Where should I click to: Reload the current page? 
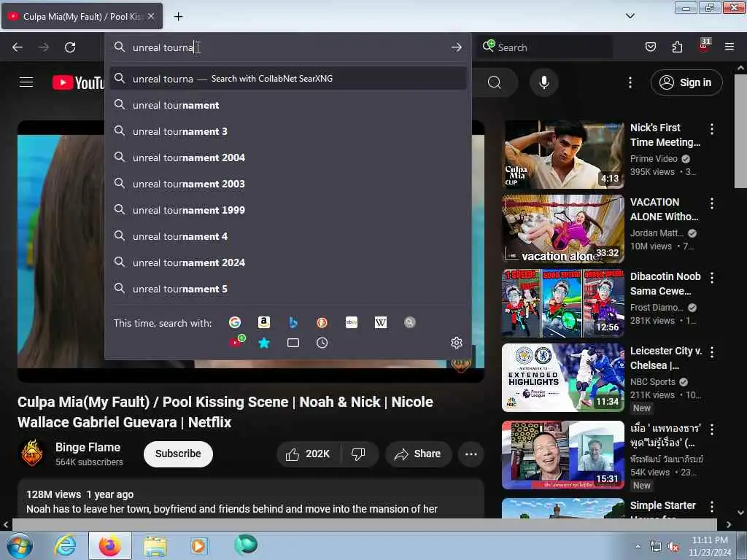(70, 47)
